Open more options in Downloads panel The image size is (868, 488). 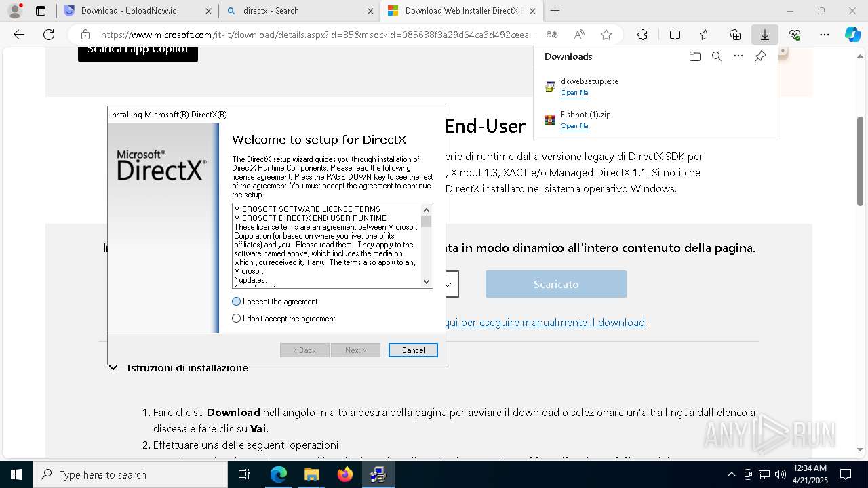pos(738,56)
